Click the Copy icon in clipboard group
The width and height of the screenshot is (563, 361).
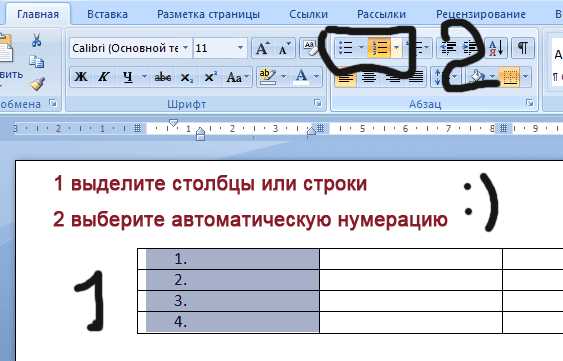click(36, 62)
